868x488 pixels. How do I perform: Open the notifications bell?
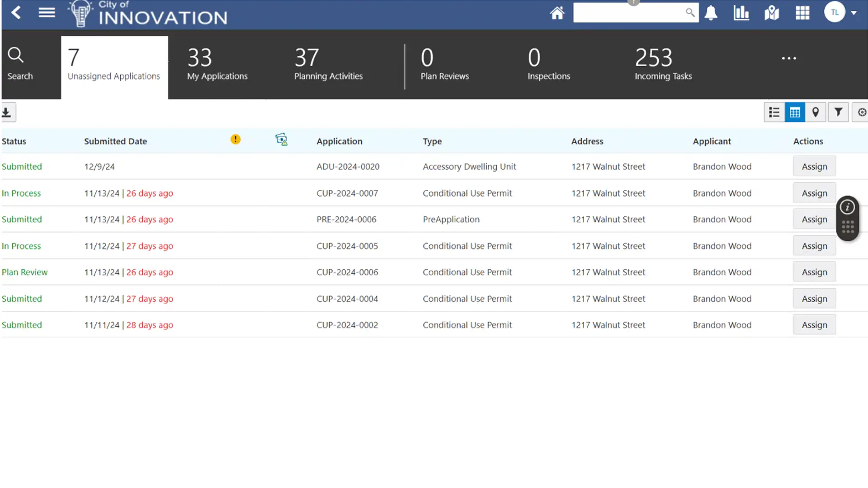(711, 13)
